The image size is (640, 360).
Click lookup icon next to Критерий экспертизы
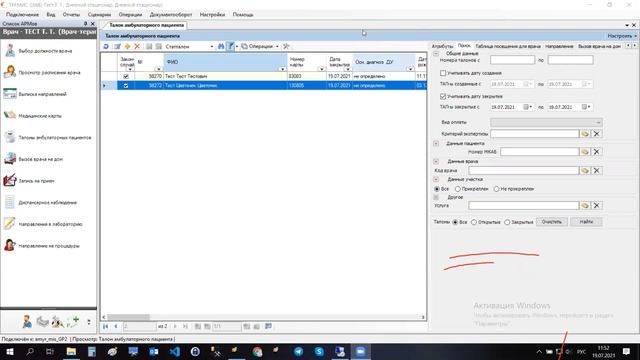pos(585,133)
